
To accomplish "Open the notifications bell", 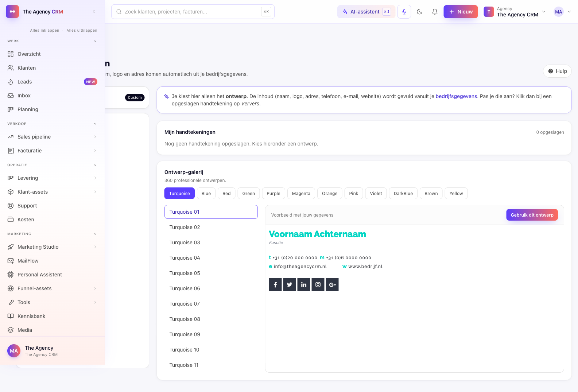I will (x=435, y=12).
